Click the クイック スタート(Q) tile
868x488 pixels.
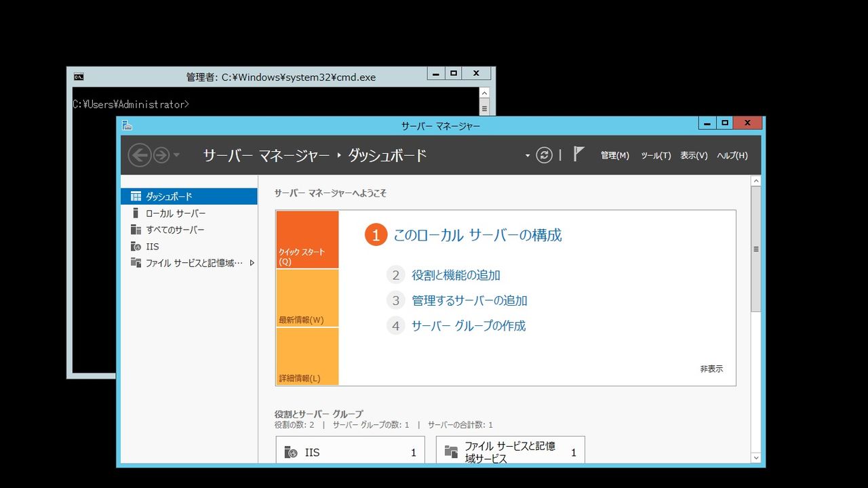(x=307, y=239)
